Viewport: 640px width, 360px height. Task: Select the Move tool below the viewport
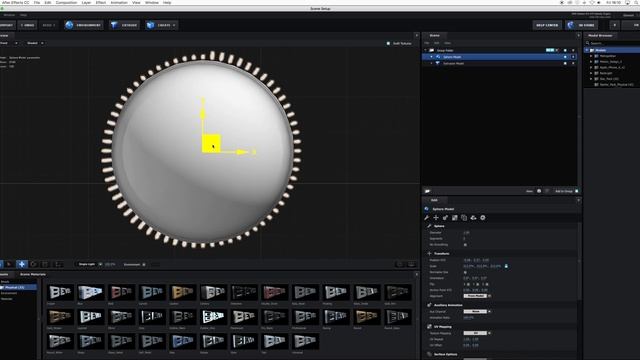[x=22, y=264]
